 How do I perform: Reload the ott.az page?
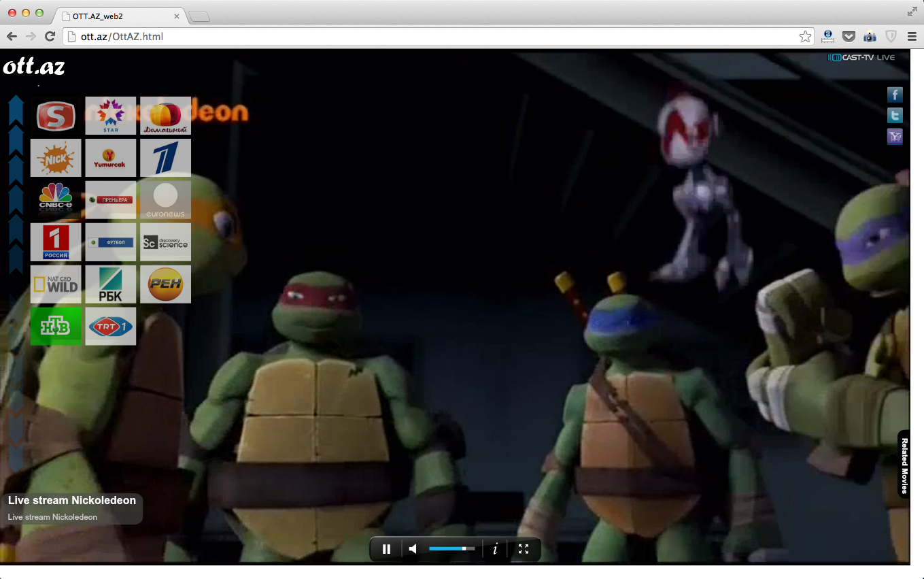coord(50,37)
